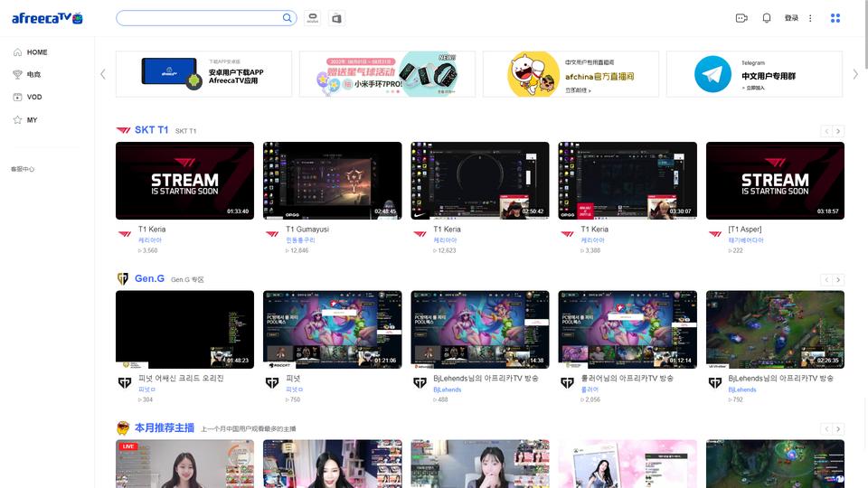Click Gen.G avatar beside 피넛 어째신 크리드 오리진
Image resolution: width=868 pixels, height=488 pixels.
pyautogui.click(x=125, y=383)
